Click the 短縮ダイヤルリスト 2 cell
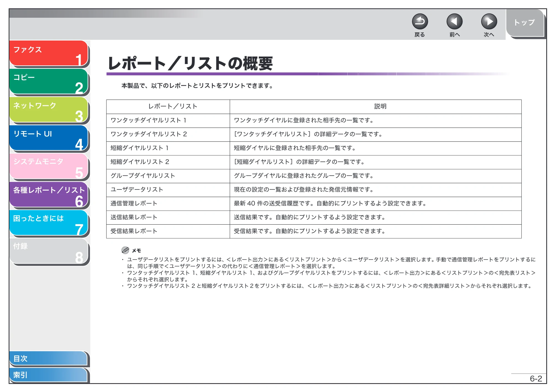This screenshot has height=392, width=554. point(168,162)
